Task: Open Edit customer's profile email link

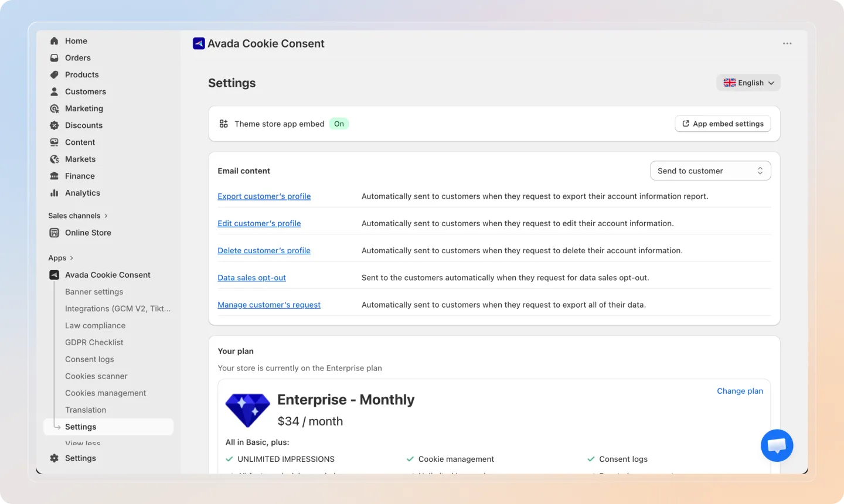Action: click(259, 223)
